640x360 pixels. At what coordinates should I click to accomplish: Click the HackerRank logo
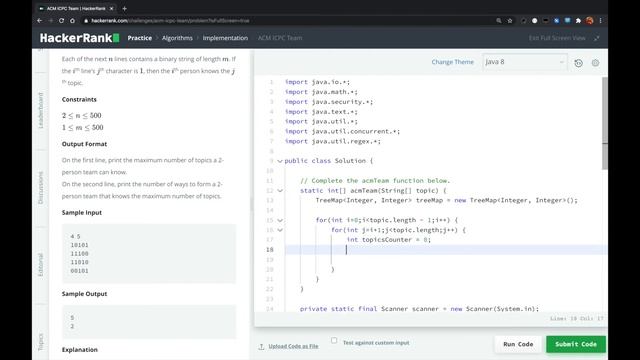(x=80, y=38)
